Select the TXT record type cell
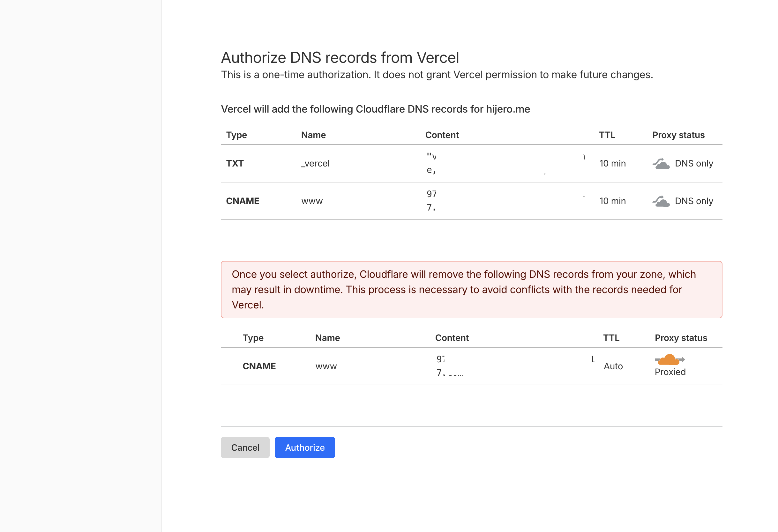The height and width of the screenshot is (532, 778). click(235, 163)
